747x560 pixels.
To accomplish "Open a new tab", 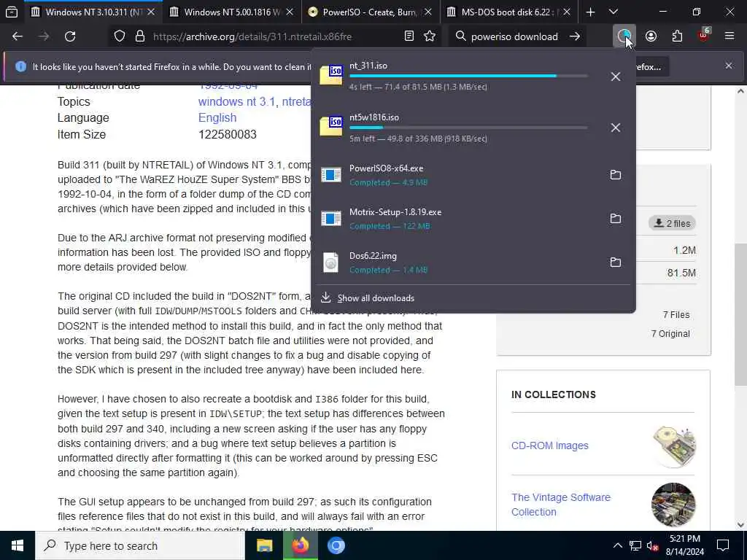I will 590,12.
